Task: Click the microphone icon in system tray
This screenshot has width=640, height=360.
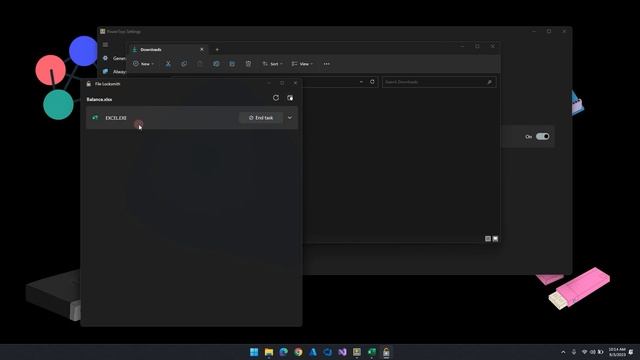Action: point(574,352)
